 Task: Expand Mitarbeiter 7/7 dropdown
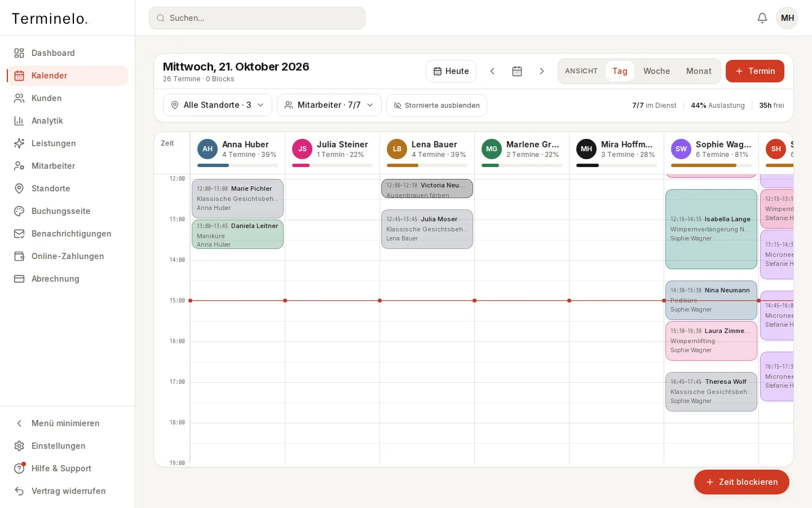point(329,105)
